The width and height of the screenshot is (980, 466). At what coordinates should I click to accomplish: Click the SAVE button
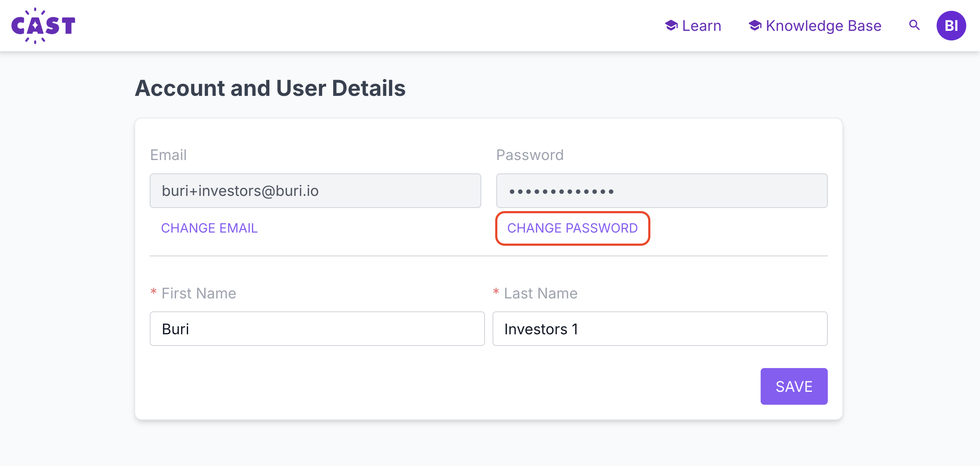(794, 386)
